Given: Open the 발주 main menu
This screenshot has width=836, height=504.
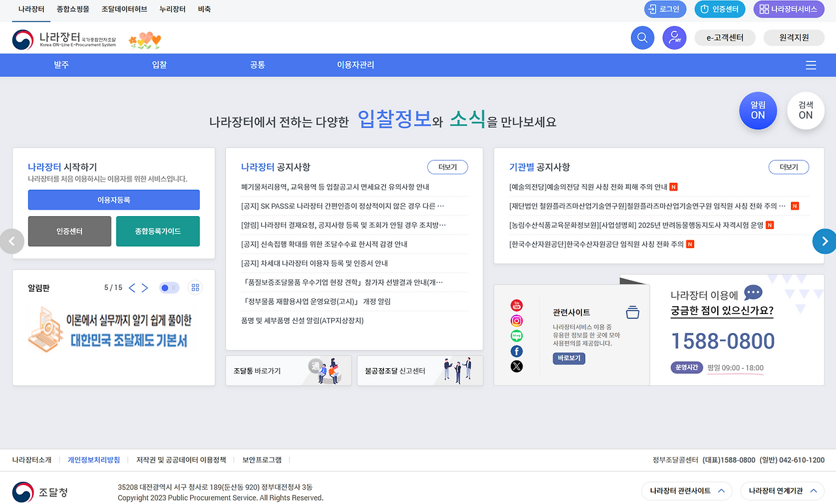Looking at the screenshot, I should [x=61, y=65].
